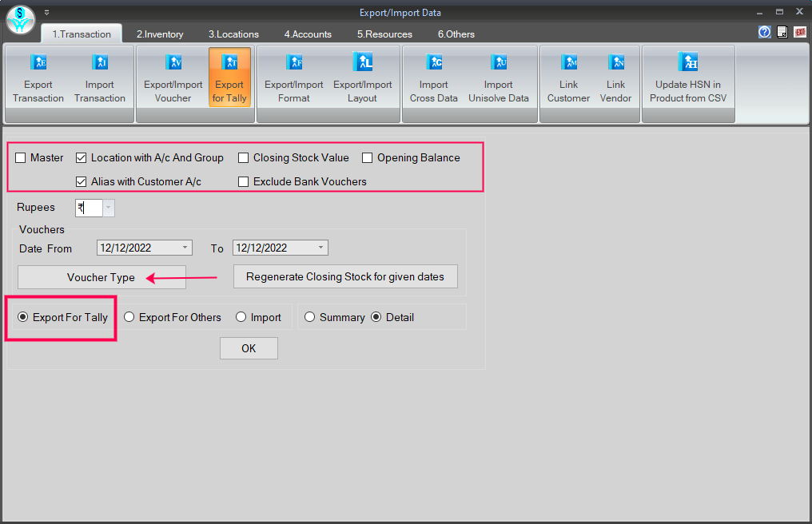Screen dimensions: 812x524
Task: Click the application logo orb
Action: (20, 20)
